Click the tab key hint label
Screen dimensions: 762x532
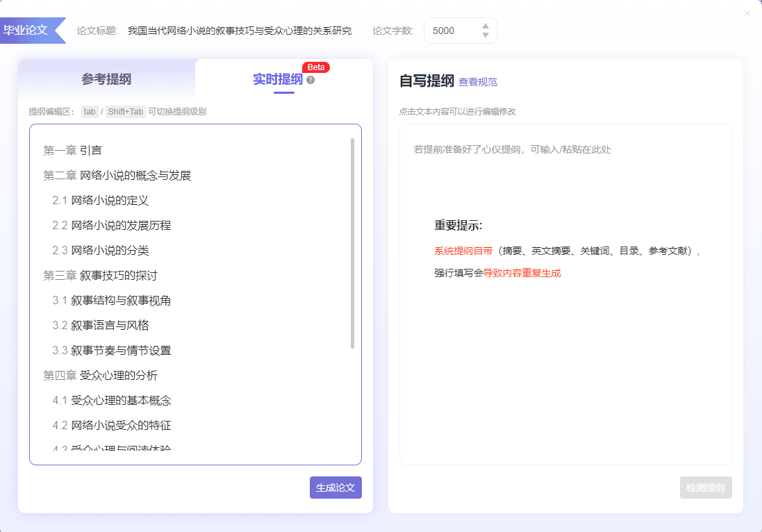coord(90,112)
